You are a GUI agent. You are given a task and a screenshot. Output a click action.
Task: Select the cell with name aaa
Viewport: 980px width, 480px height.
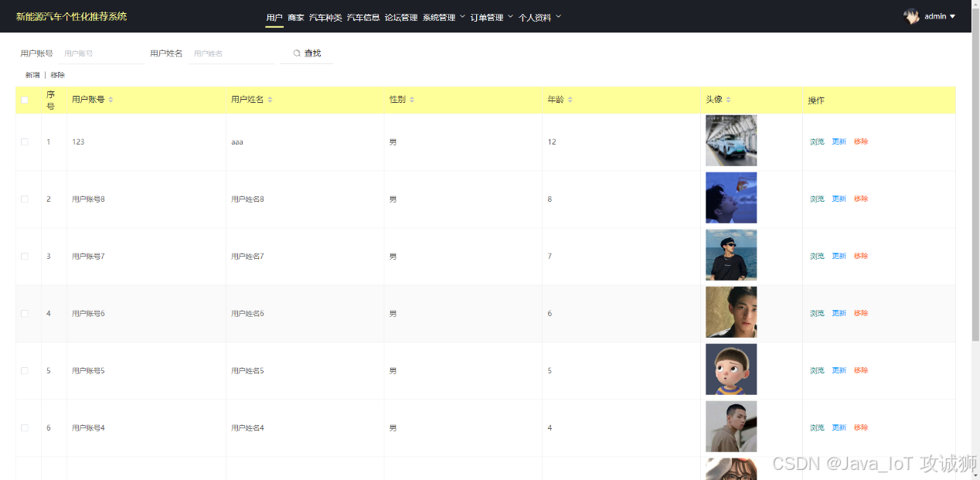click(305, 142)
